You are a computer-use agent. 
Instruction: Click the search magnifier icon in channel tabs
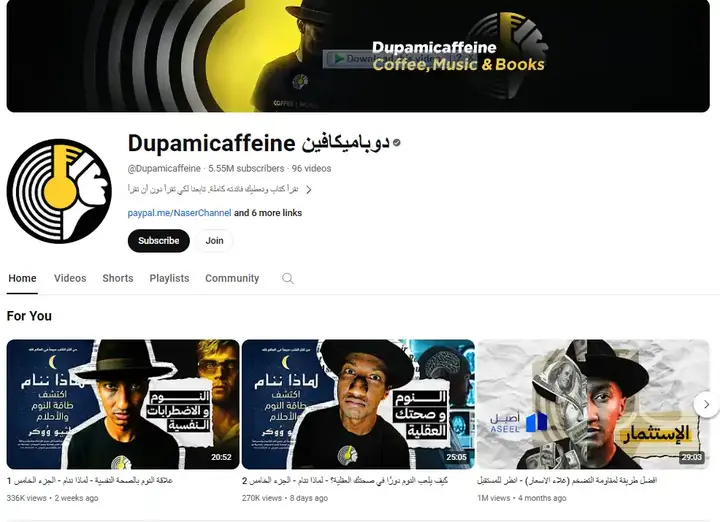click(288, 279)
